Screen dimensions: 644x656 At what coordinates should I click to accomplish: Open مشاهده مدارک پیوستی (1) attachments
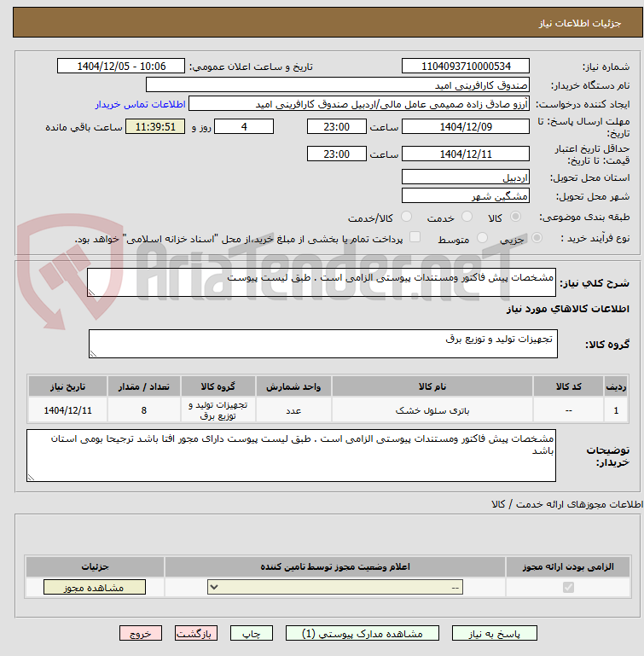363,634
